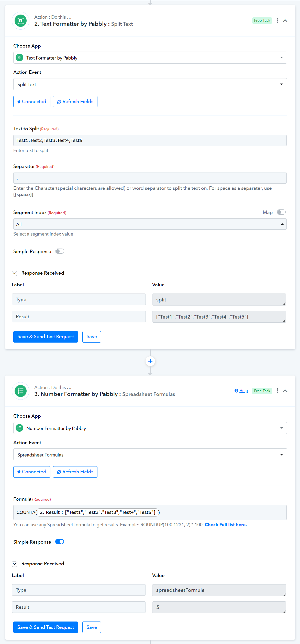This screenshot has height=644, width=300.
Task: Open the Split Text action event dropdown
Action: tap(150, 84)
